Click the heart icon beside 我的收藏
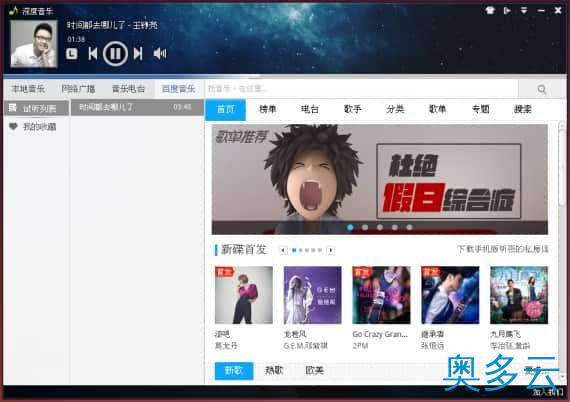 tap(13, 126)
